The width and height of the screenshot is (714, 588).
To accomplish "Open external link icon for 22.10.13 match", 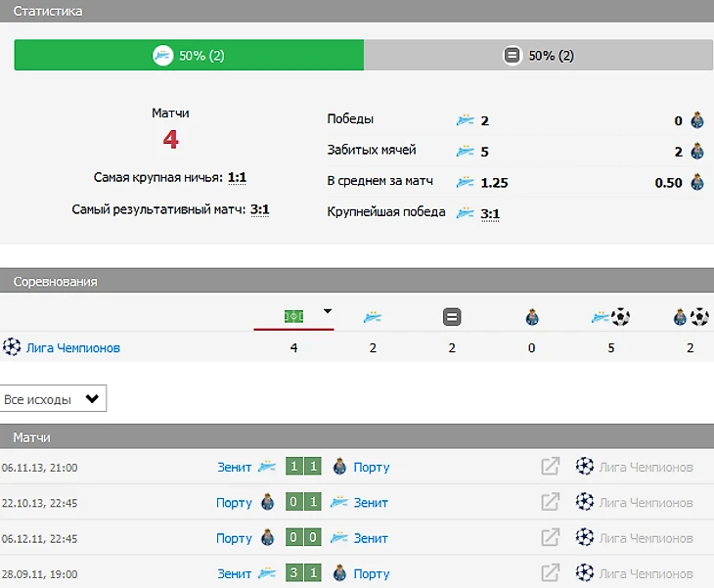I will click(551, 502).
